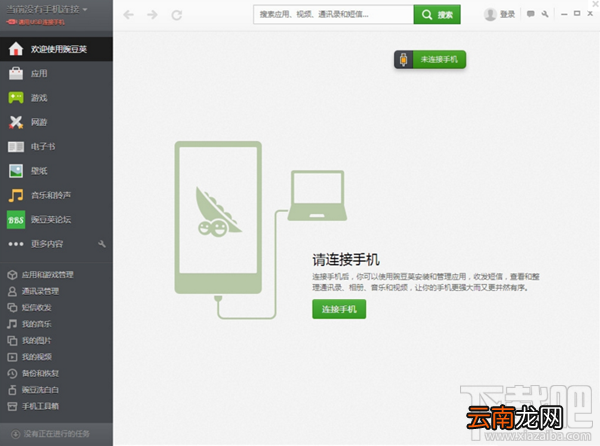Click the 未连接手机 status button
The height and width of the screenshot is (446, 600).
click(430, 60)
